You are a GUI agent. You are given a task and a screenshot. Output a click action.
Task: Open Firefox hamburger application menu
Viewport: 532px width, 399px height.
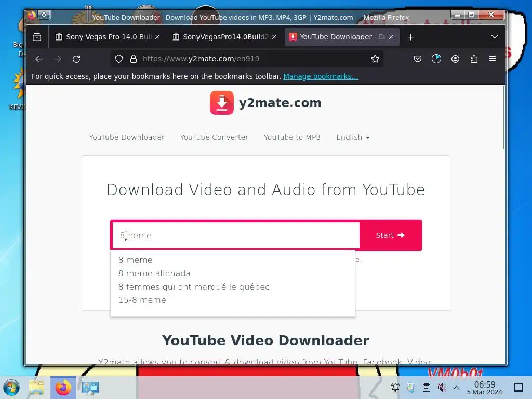(x=493, y=59)
